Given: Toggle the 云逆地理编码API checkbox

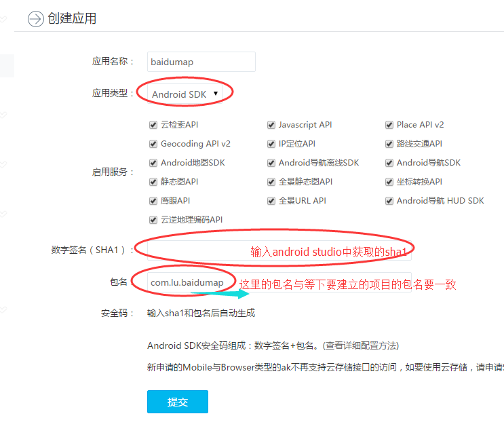Looking at the screenshot, I should (x=153, y=220).
